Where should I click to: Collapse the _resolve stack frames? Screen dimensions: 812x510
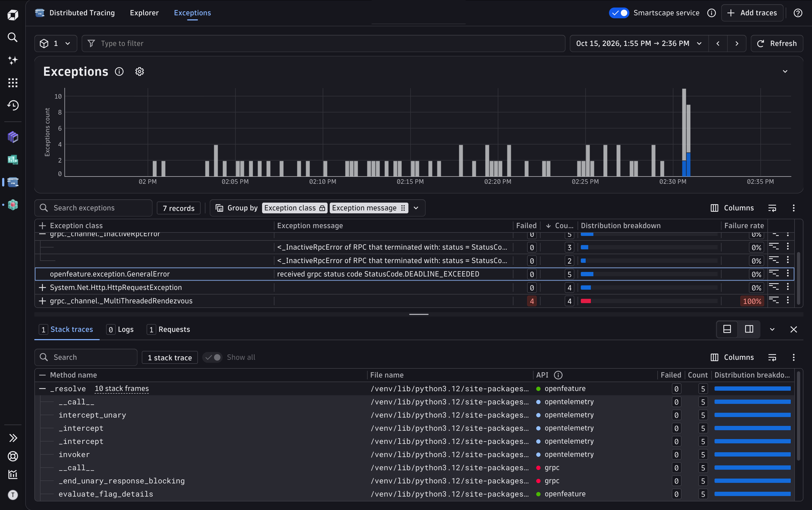pos(42,389)
